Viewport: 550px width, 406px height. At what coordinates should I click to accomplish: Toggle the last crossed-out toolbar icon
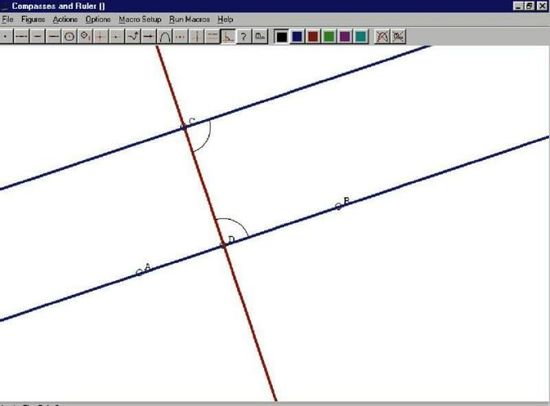(x=398, y=36)
